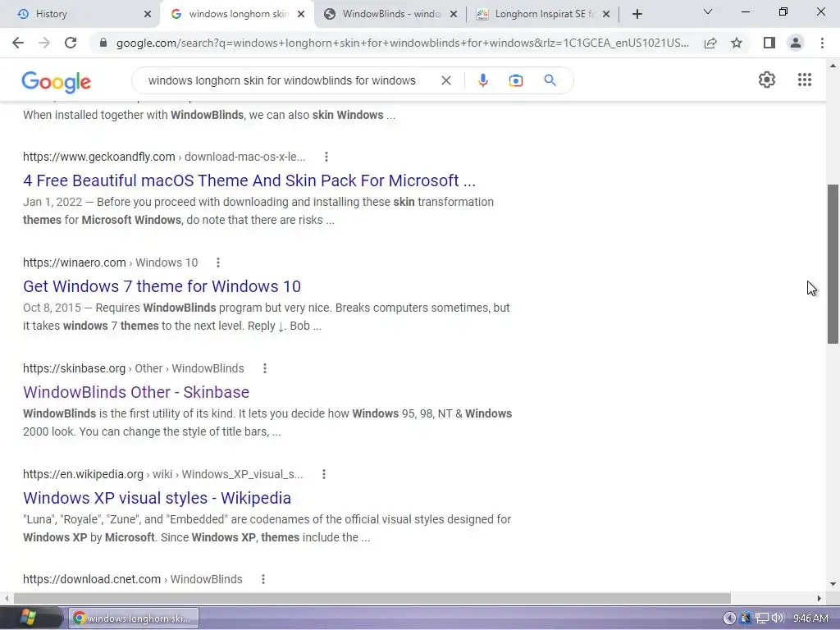The image size is (840, 630).
Task: Select Chrome window in taskbar
Action: [x=134, y=619]
